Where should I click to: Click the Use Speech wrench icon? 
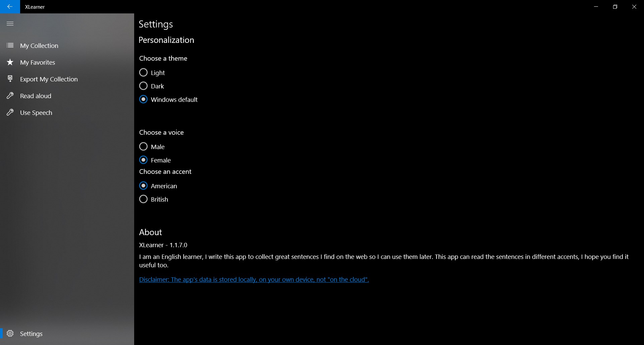pos(10,113)
